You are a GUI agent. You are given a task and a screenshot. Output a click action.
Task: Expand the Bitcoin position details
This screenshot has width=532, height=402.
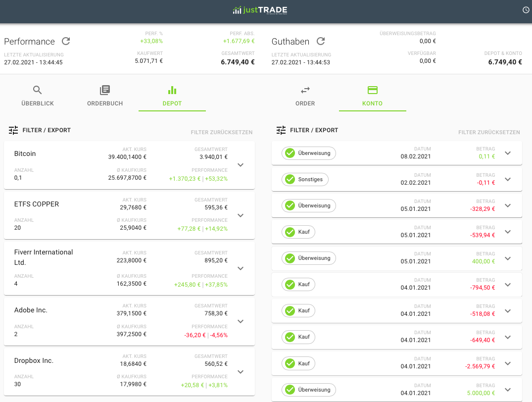click(x=241, y=165)
